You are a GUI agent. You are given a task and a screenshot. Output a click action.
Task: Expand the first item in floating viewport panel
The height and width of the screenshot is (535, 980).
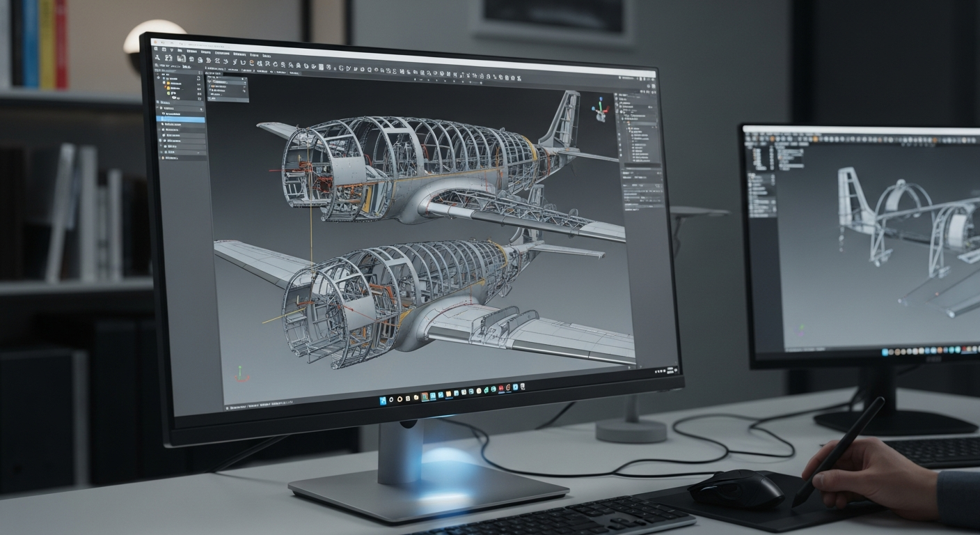click(x=210, y=81)
